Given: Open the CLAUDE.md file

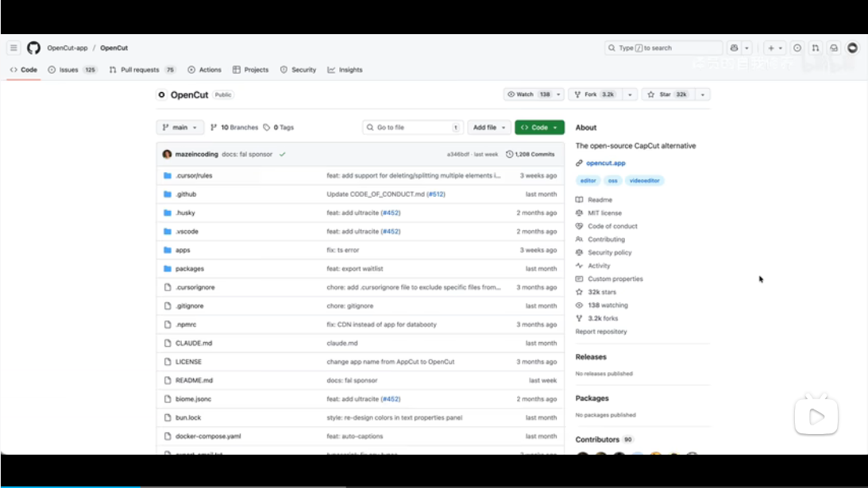Looking at the screenshot, I should tap(194, 343).
